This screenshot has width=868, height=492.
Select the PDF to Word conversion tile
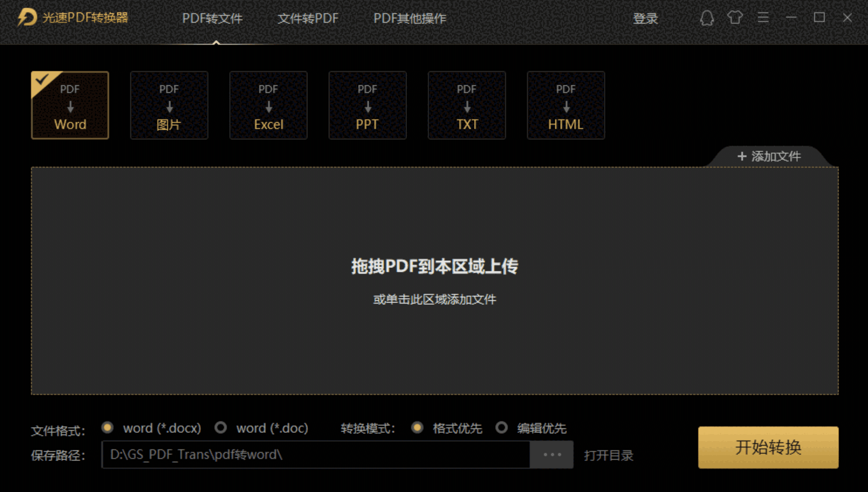click(70, 105)
